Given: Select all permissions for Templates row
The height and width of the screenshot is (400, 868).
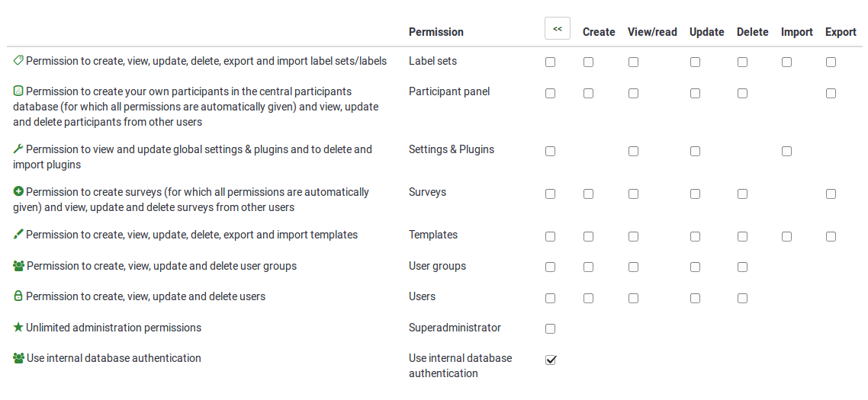Looking at the screenshot, I should coord(551,237).
